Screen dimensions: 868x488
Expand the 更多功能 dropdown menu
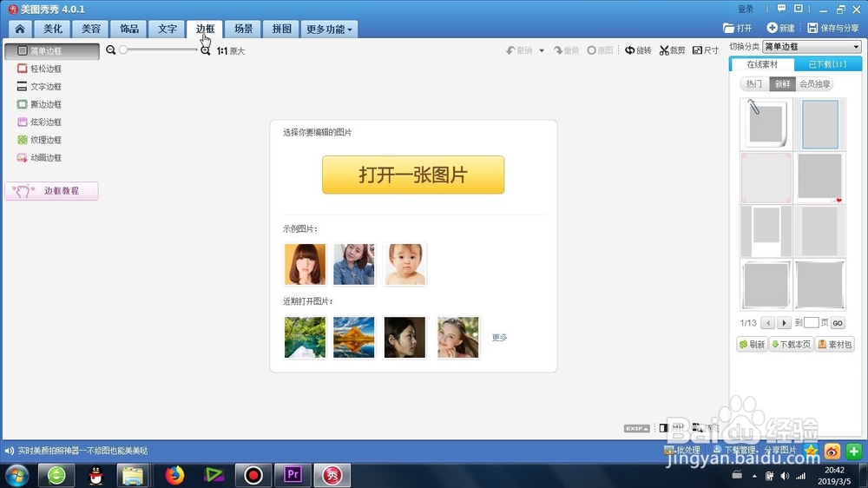pyautogui.click(x=329, y=29)
